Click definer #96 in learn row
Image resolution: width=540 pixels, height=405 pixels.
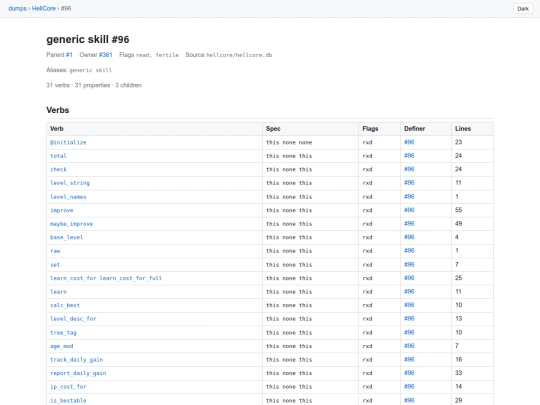(x=409, y=292)
